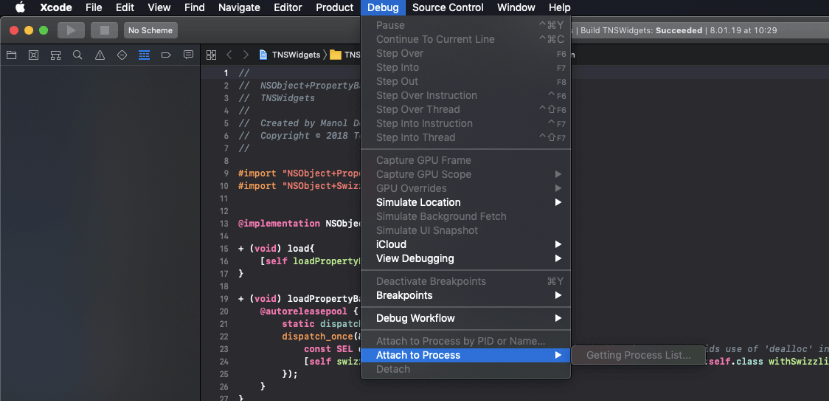Click Attach to Process by PID or Name
829x401 pixels.
(x=465, y=341)
